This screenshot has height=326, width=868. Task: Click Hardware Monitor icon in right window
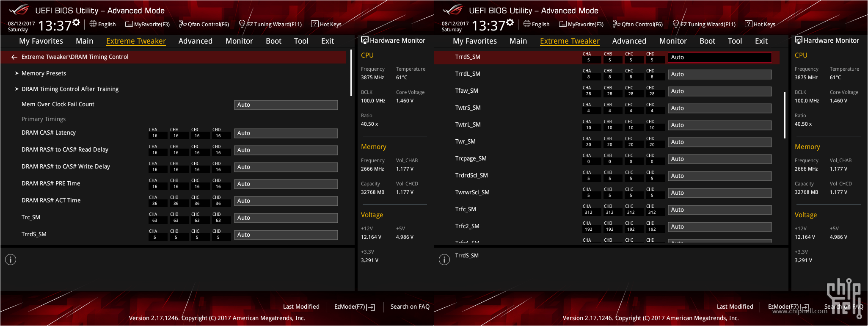pyautogui.click(x=799, y=40)
